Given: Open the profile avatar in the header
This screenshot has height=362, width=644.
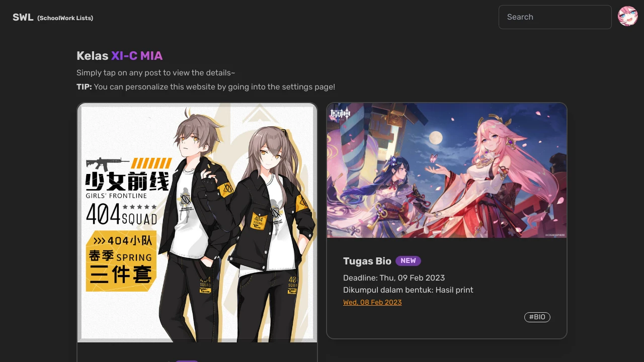Looking at the screenshot, I should 628,16.
